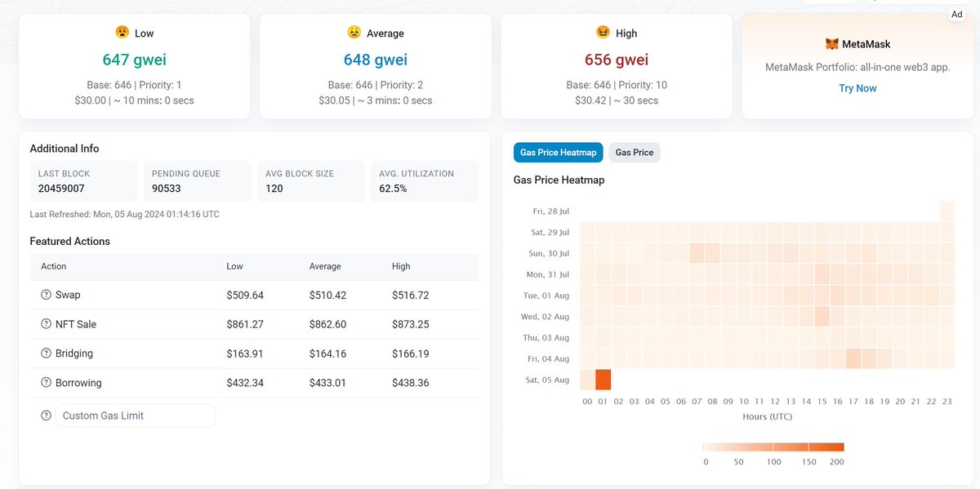Click the Fri, 04 Aug heatmap row label

550,359
